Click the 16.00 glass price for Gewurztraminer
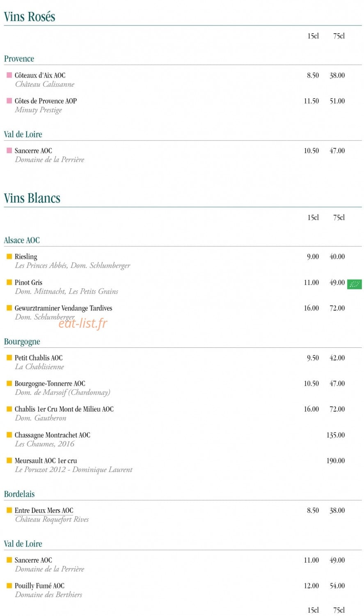This screenshot has height=616, width=364. coord(311,308)
